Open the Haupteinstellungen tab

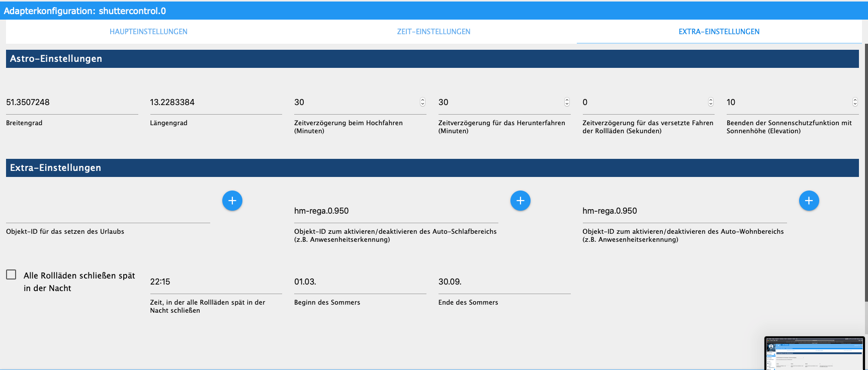pos(148,32)
